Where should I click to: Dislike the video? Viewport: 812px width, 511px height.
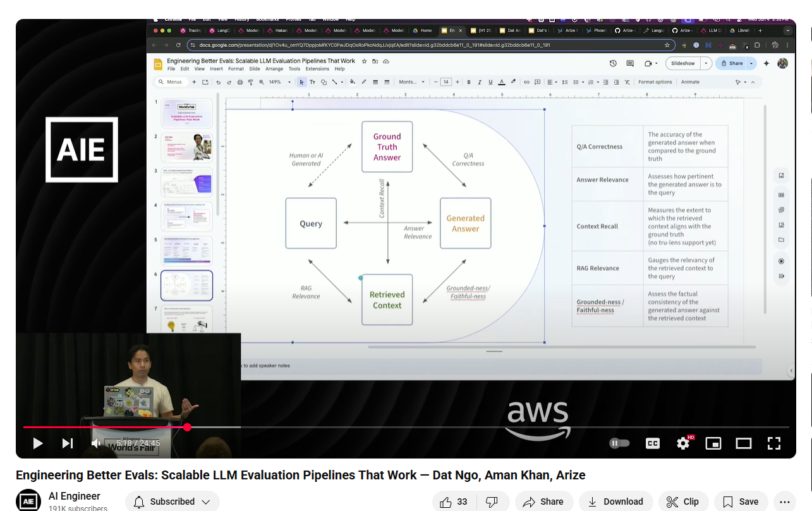tap(492, 502)
